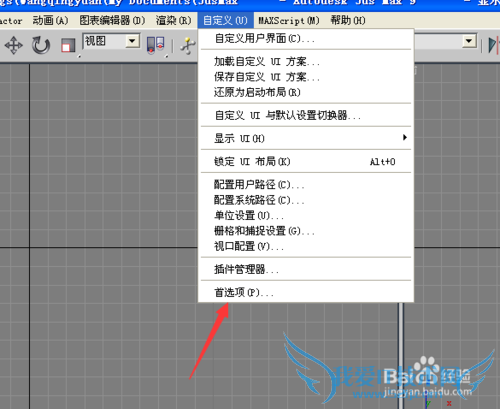Open the 图表编辑器(D) menu
Viewport: 500px width, 409px height.
112,20
